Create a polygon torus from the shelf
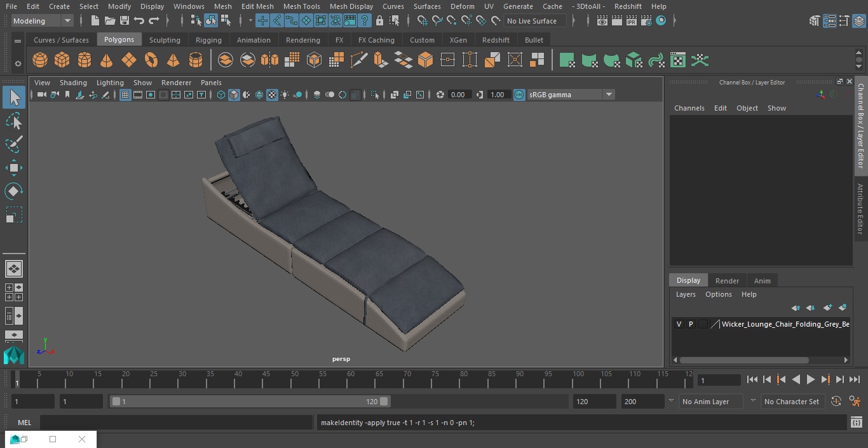The width and height of the screenshot is (868, 448). point(151,60)
